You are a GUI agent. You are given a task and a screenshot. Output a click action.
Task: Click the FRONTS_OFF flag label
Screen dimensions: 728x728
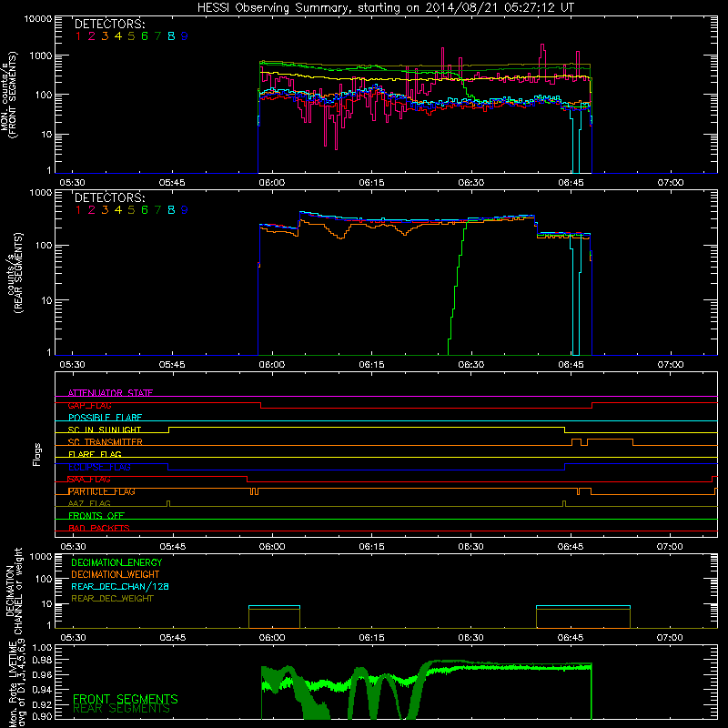96,516
